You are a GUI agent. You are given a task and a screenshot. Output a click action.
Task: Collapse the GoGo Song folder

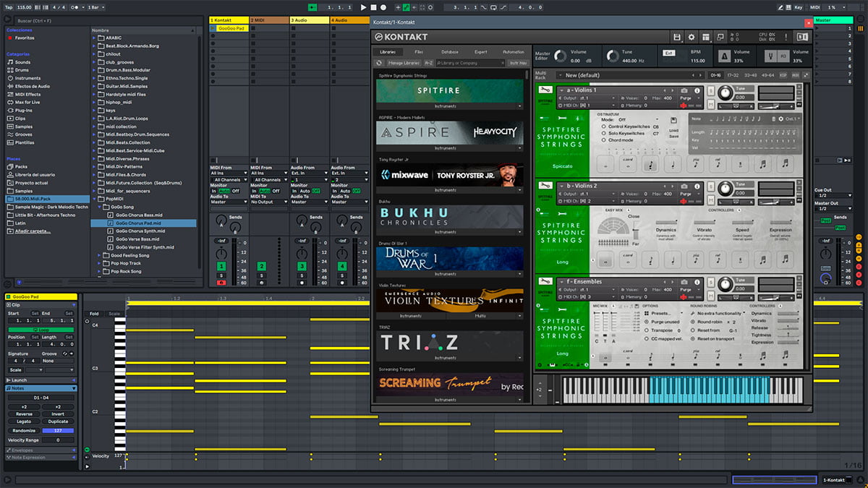101,206
